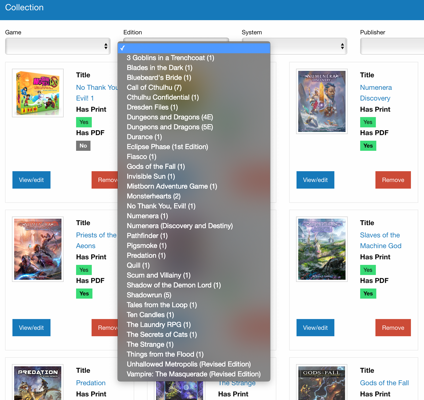This screenshot has height=400, width=424.
Task: Pick Quill (1) from list
Action: 194,265
